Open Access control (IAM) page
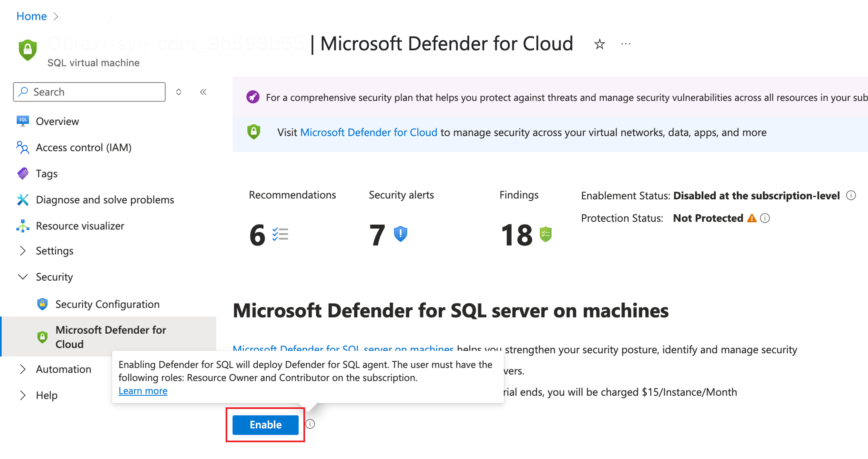 coord(83,147)
